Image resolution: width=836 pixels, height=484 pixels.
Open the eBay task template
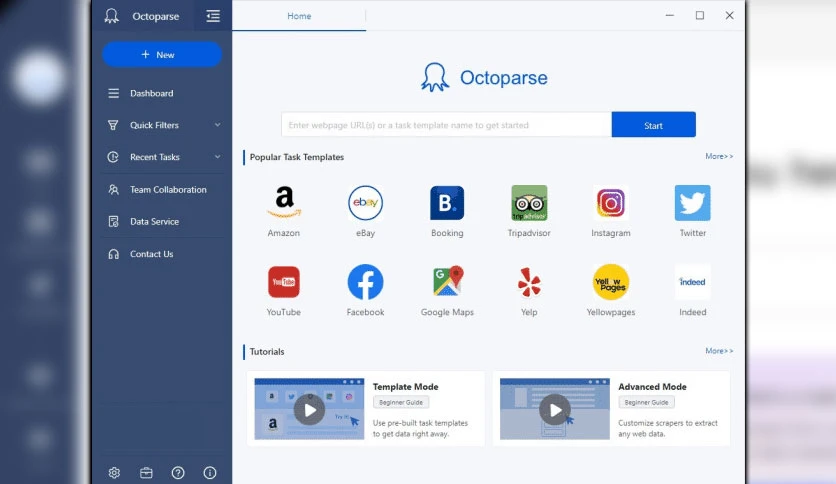[x=365, y=203]
